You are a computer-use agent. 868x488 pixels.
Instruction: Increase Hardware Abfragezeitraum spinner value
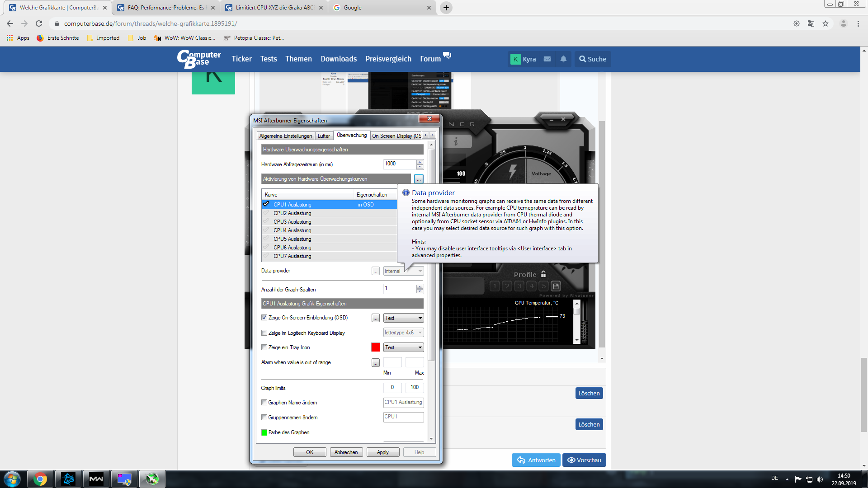pos(420,162)
